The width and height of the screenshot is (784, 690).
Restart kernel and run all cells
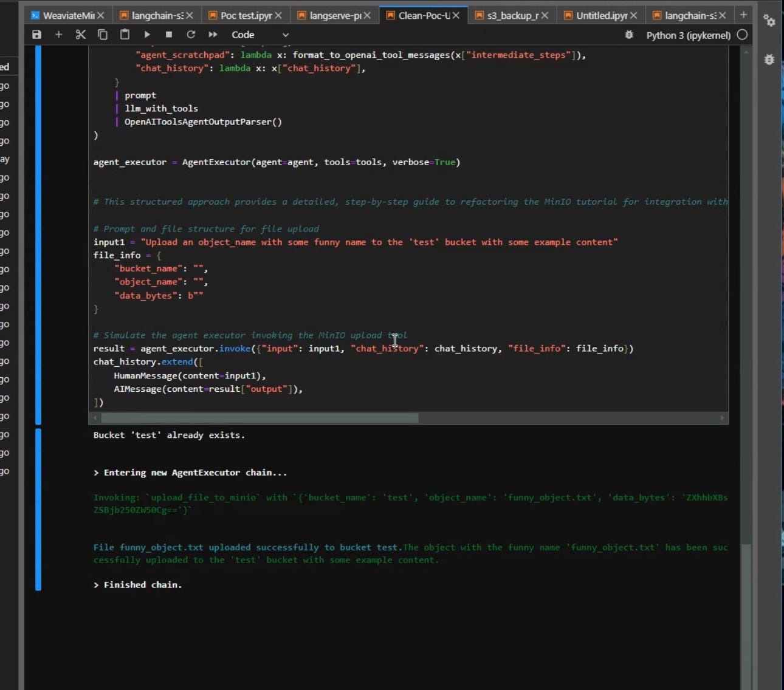213,35
